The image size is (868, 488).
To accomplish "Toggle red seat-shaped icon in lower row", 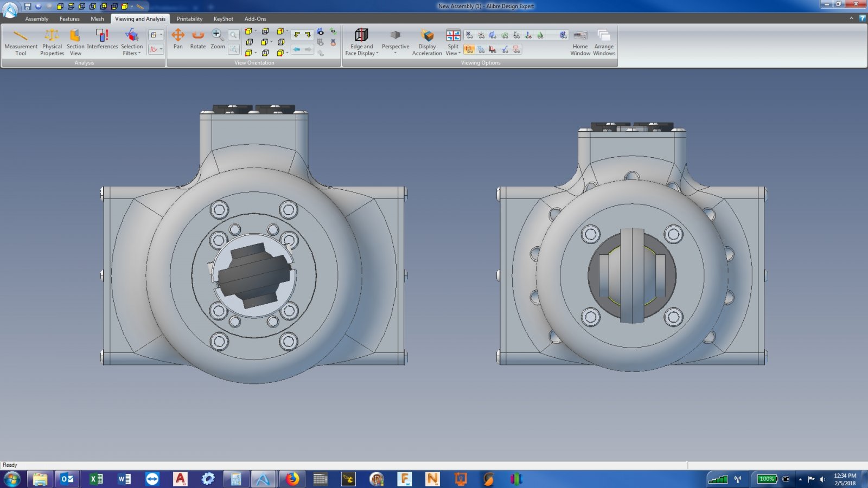I will click(x=493, y=49).
